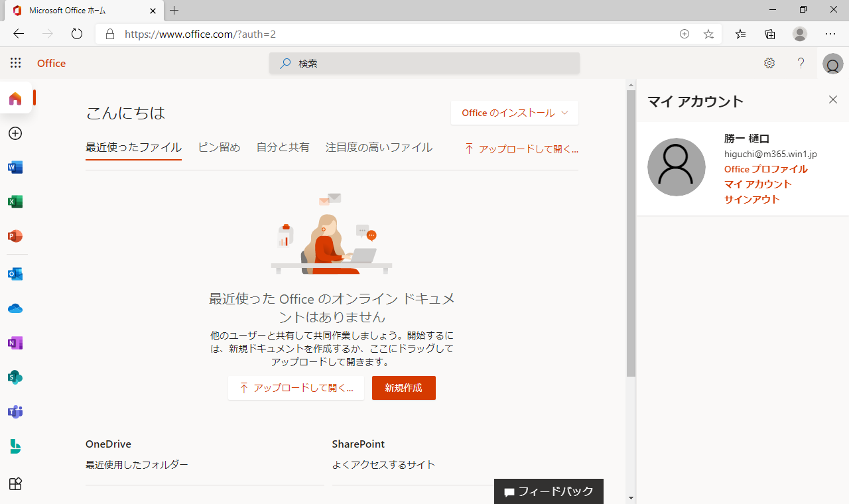Close the Microsoft Office ホーム tab
849x504 pixels.
click(153, 11)
